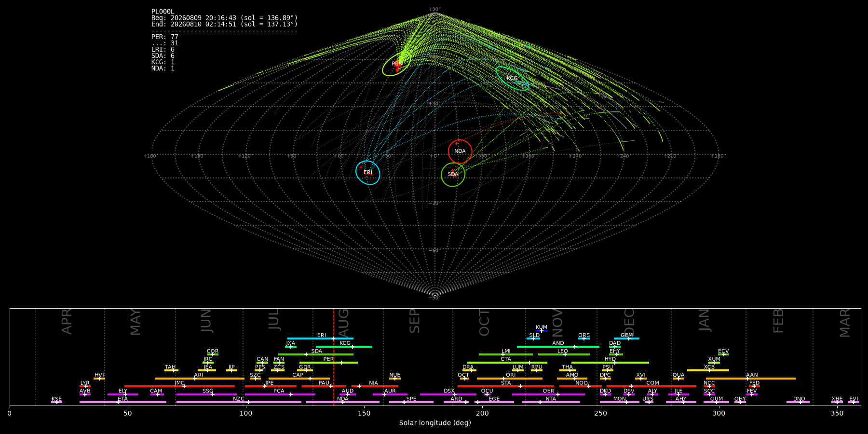The image size is (868, 434).
Task: Click the red dashed current solar longitude line
Action: (x=333, y=357)
